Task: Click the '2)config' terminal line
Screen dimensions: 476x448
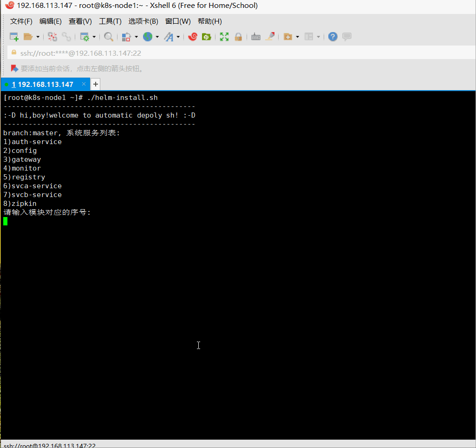Action: (x=20, y=151)
